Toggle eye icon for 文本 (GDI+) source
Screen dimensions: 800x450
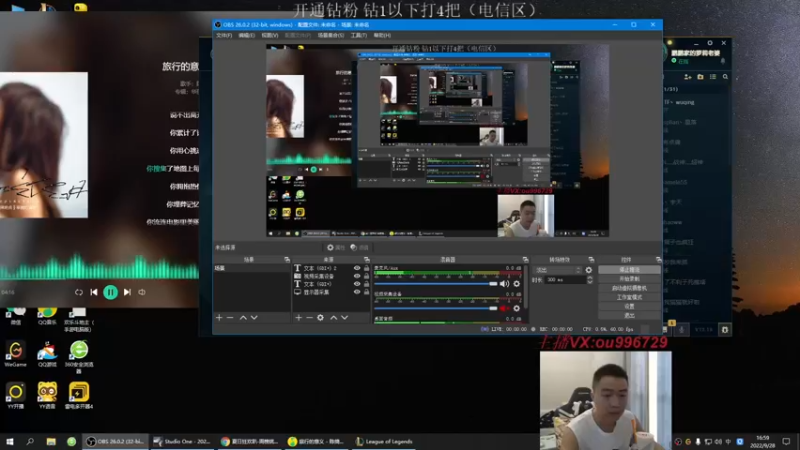coord(357,284)
